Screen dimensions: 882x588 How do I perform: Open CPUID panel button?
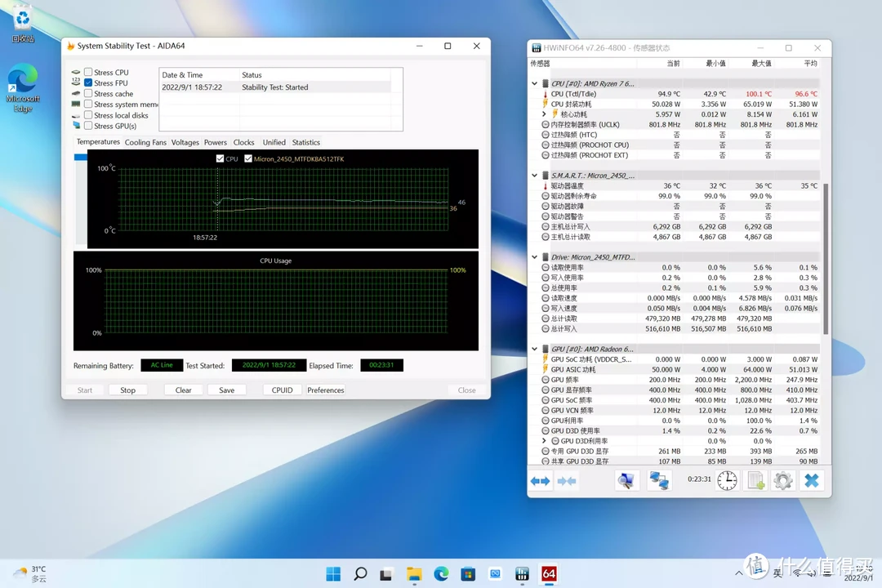282,390
